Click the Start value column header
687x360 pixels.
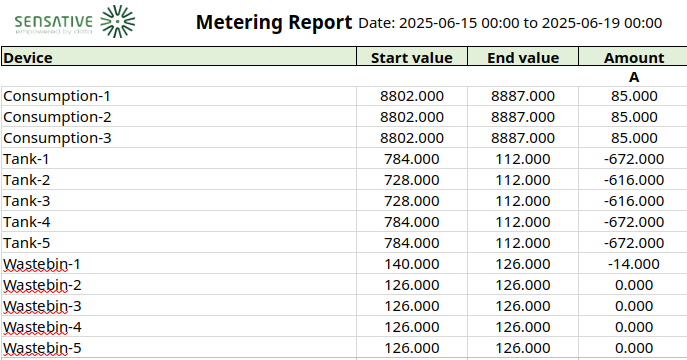click(x=412, y=57)
